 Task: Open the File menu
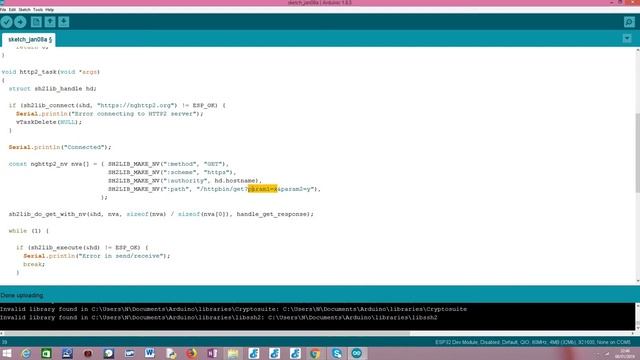[x=3, y=9]
